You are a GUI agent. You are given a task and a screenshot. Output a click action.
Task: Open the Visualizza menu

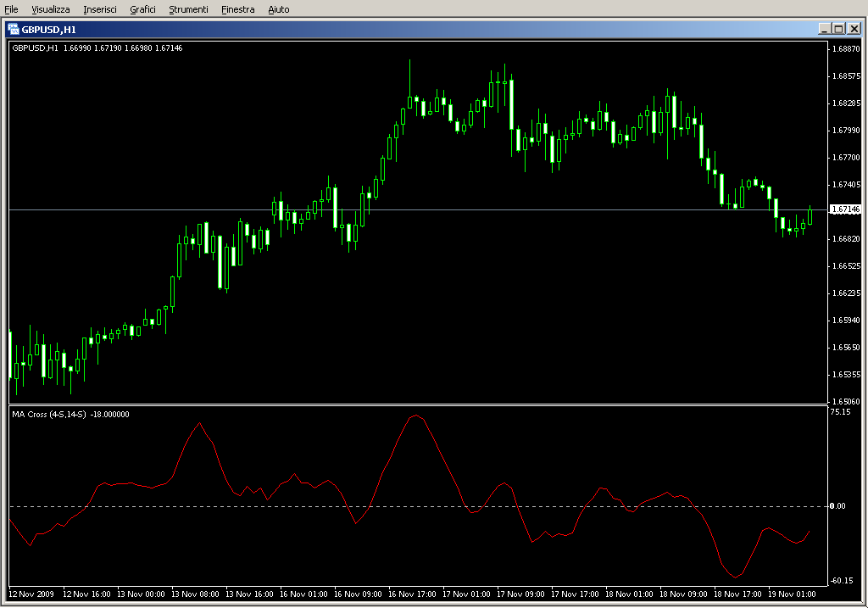(51, 9)
